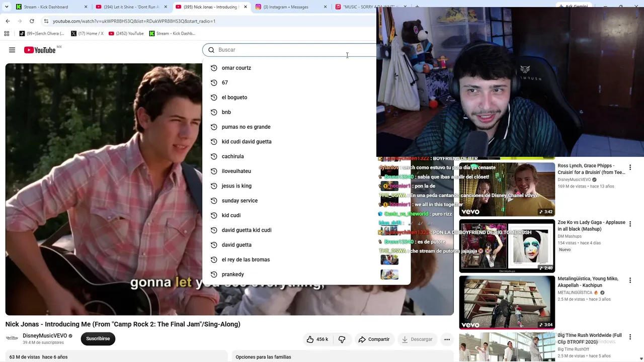Close the Instagram Messages tab
Screen dimensions: 644x362
(x=326, y=7)
